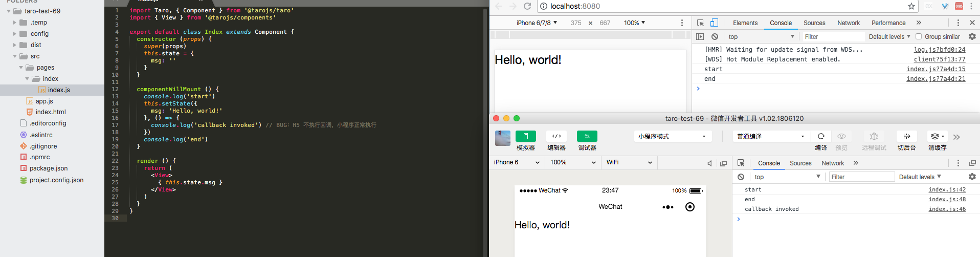The width and height of the screenshot is (980, 257).
Task: Collapse the pages folder
Action: point(21,68)
